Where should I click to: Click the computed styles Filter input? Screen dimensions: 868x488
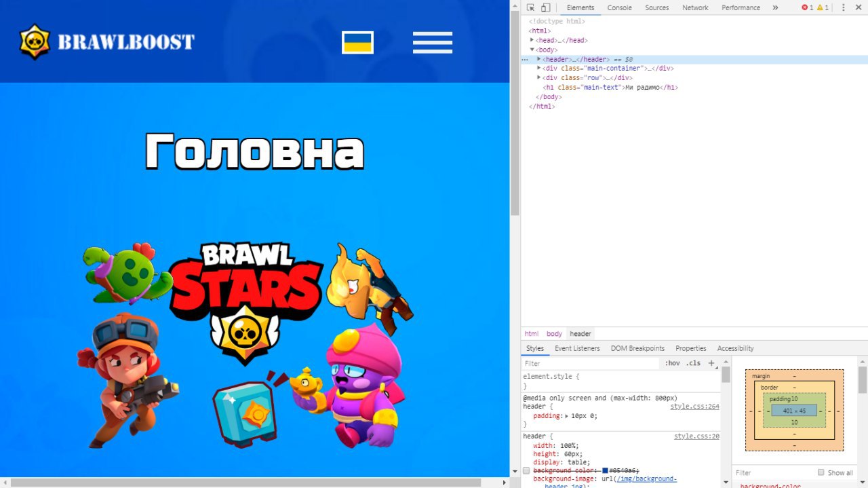tap(773, 472)
